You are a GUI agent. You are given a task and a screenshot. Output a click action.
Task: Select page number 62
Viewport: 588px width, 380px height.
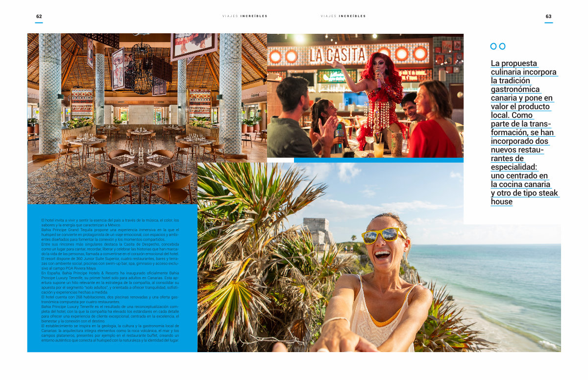coord(39,17)
